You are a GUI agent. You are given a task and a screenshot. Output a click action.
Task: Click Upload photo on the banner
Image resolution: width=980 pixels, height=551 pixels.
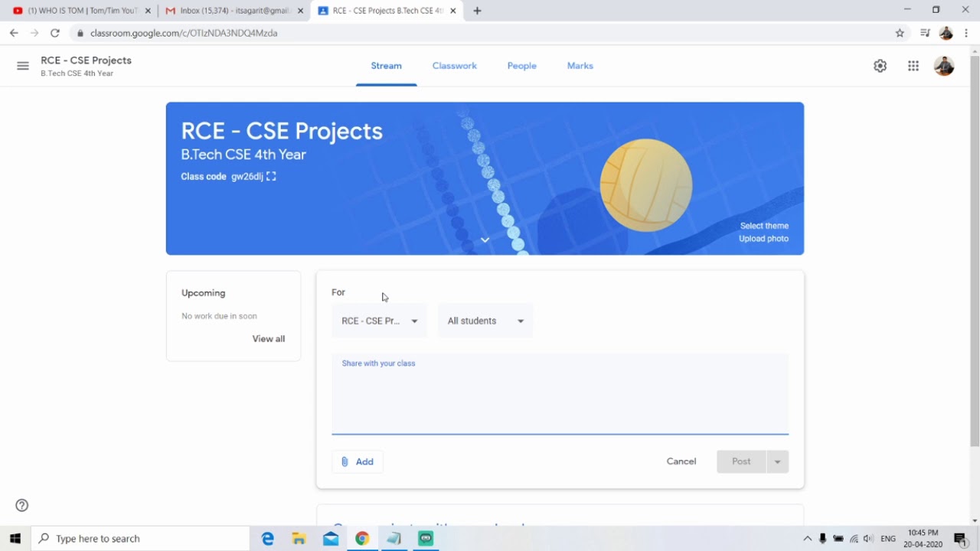[763, 239]
